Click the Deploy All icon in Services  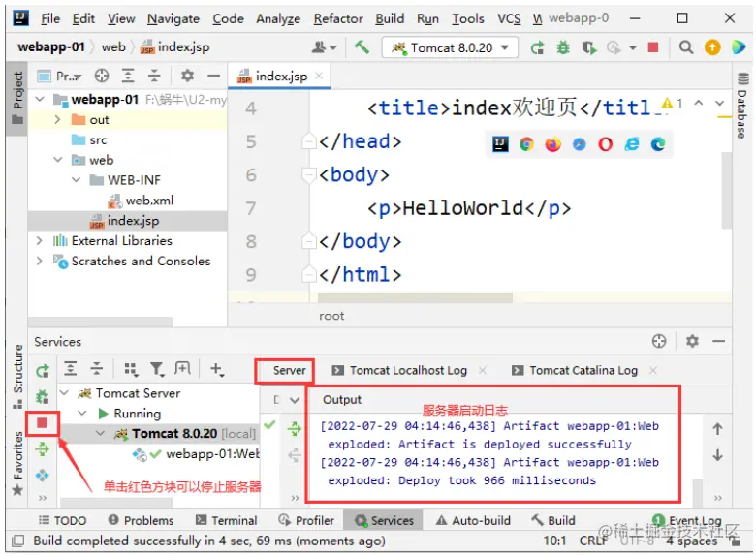click(x=43, y=449)
